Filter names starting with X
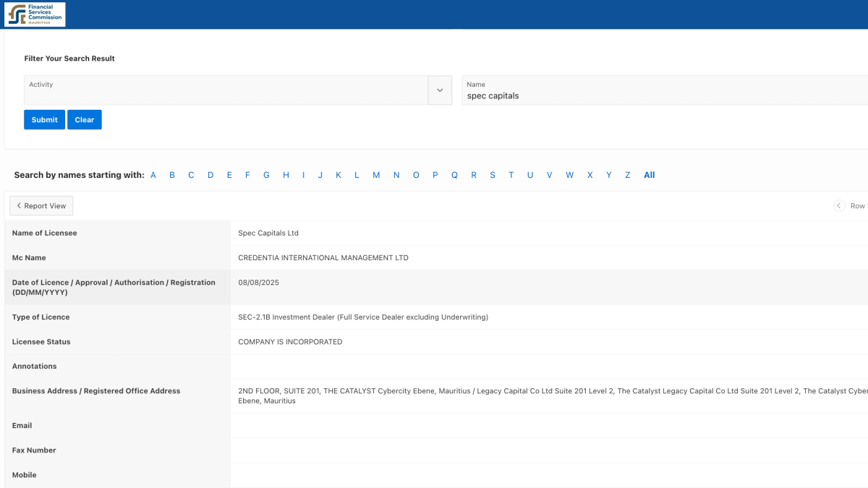The image size is (868, 488). coord(590,175)
